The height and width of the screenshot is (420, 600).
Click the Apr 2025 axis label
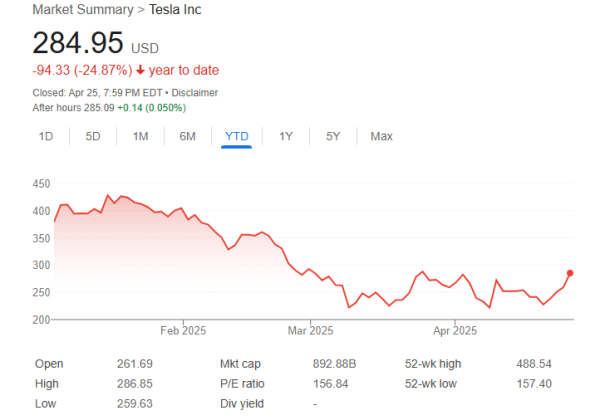454,329
